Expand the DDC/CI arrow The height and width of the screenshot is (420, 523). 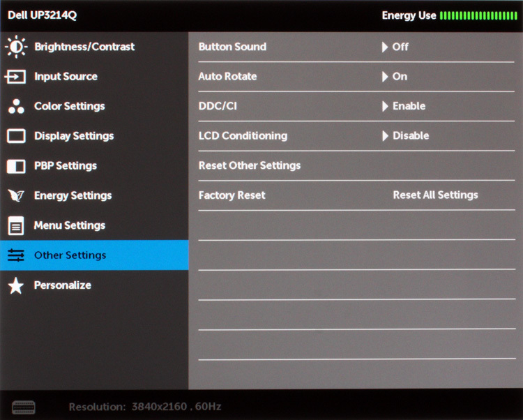(385, 107)
